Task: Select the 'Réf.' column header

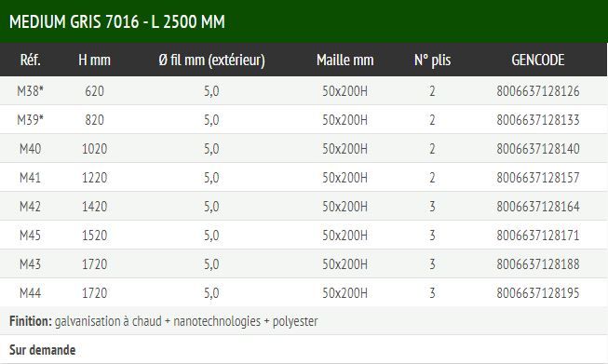Action: [30, 61]
